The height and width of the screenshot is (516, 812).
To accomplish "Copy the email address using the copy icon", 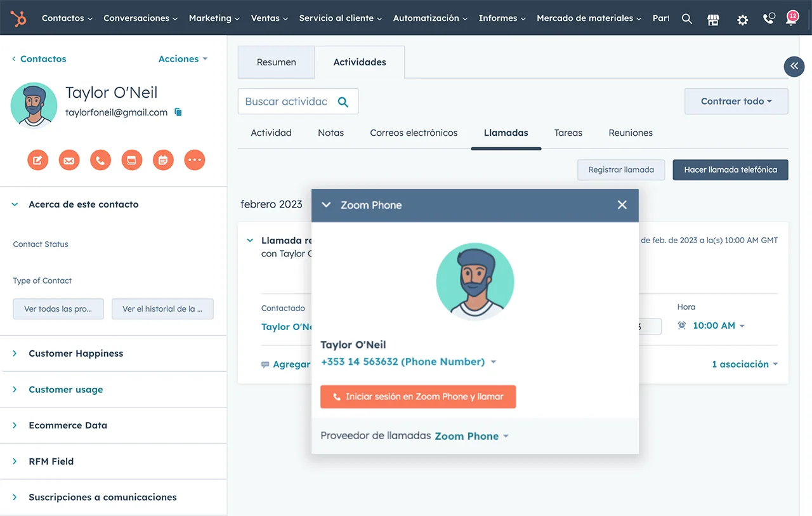I will pyautogui.click(x=178, y=112).
